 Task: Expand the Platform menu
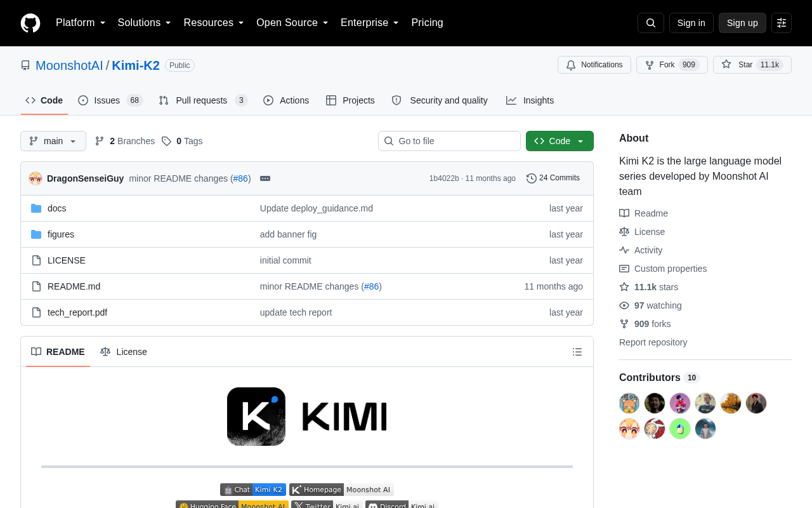(81, 23)
